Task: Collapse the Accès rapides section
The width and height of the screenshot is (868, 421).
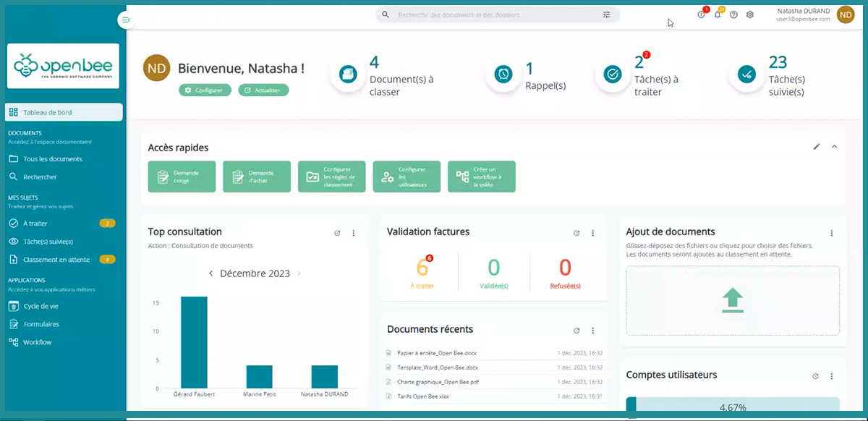Action: click(x=834, y=147)
